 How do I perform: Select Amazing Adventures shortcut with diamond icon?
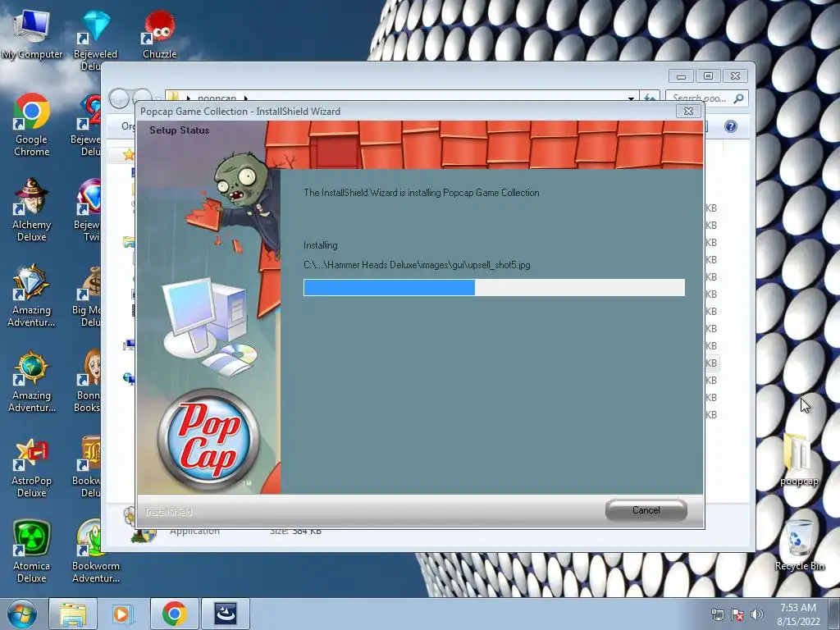tap(32, 295)
